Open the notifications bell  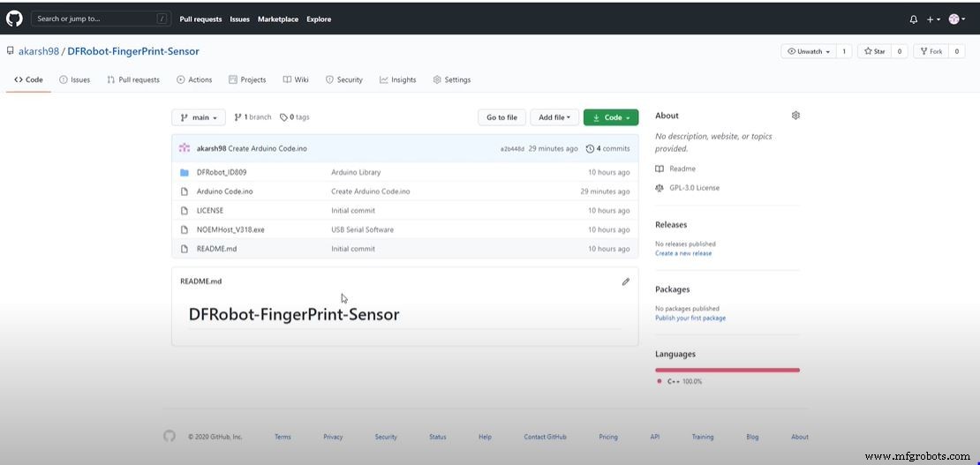click(x=914, y=19)
